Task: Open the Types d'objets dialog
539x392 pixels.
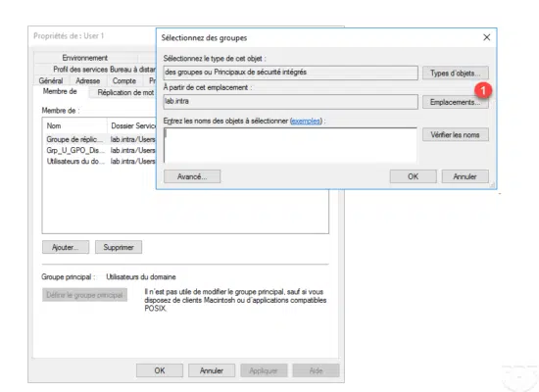Action: pos(455,73)
